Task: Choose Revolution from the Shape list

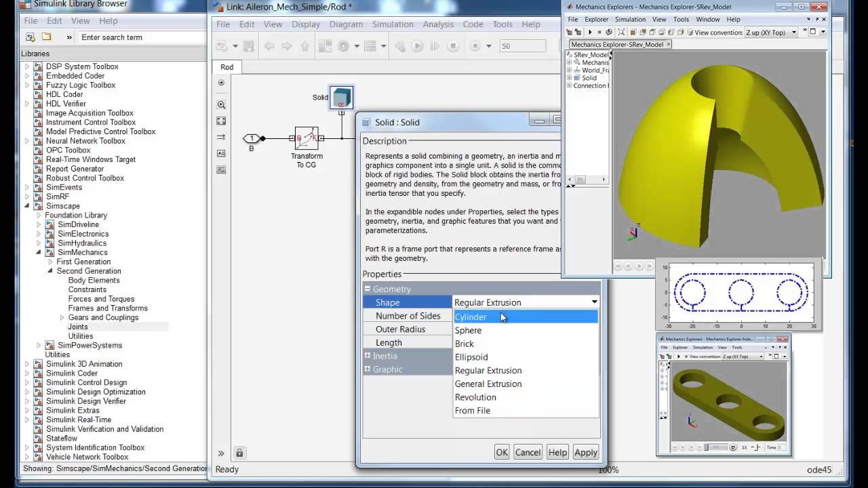Action: (x=526, y=397)
